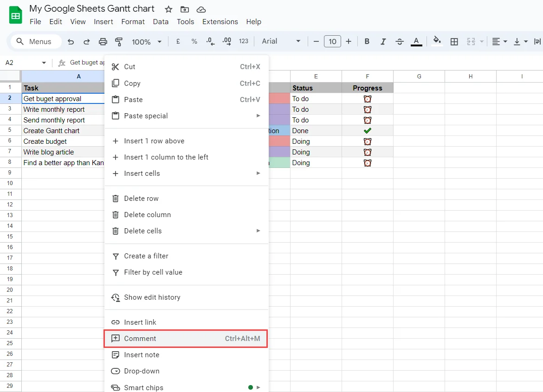Choose Paste from context menu

[x=186, y=100]
